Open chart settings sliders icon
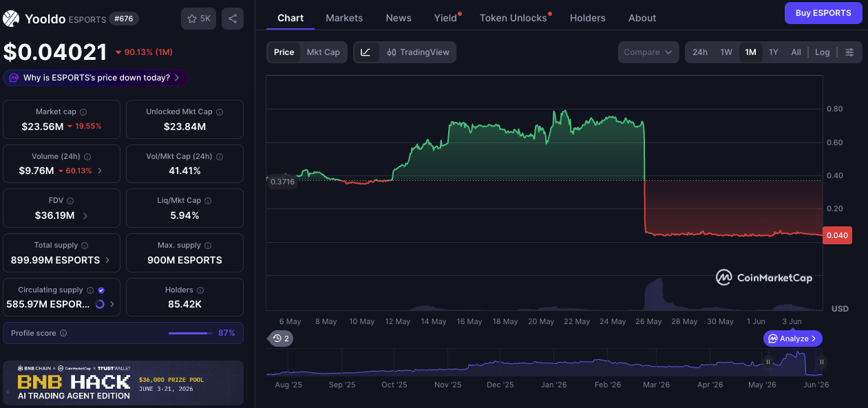Viewport: 868px width, 408px height. tap(849, 52)
